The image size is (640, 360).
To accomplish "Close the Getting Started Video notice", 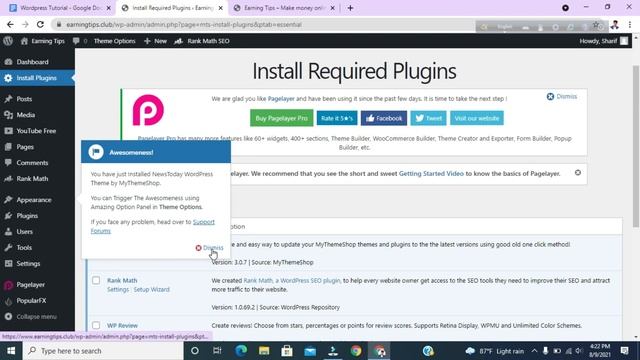I will coord(578,173).
